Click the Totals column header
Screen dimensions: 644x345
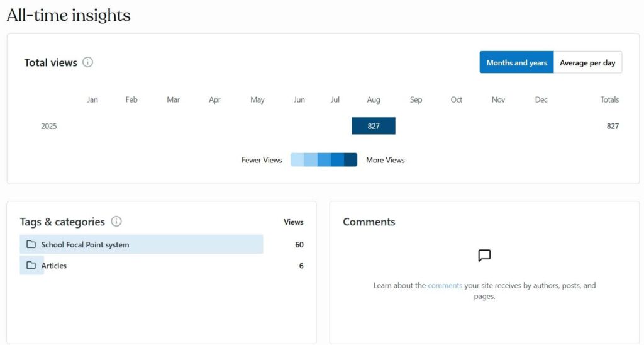(609, 99)
